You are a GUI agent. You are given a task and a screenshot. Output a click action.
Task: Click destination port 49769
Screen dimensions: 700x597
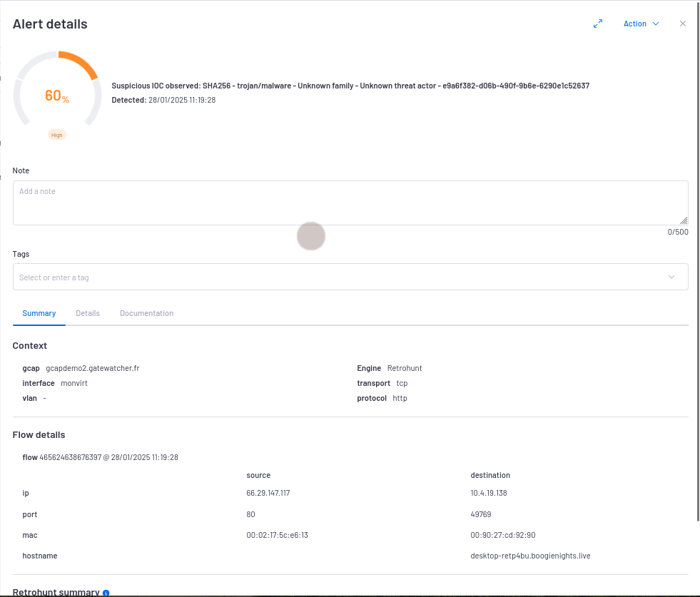480,514
